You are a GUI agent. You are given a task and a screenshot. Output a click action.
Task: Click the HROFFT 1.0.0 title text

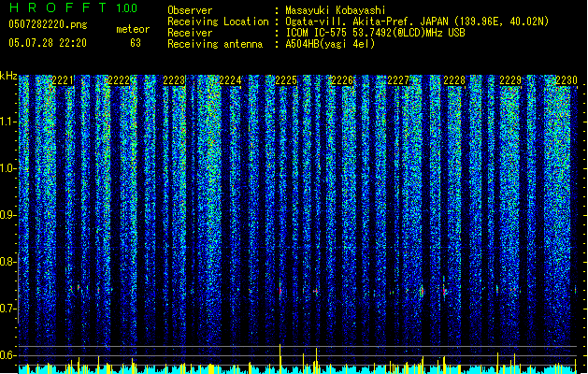[x=74, y=7]
